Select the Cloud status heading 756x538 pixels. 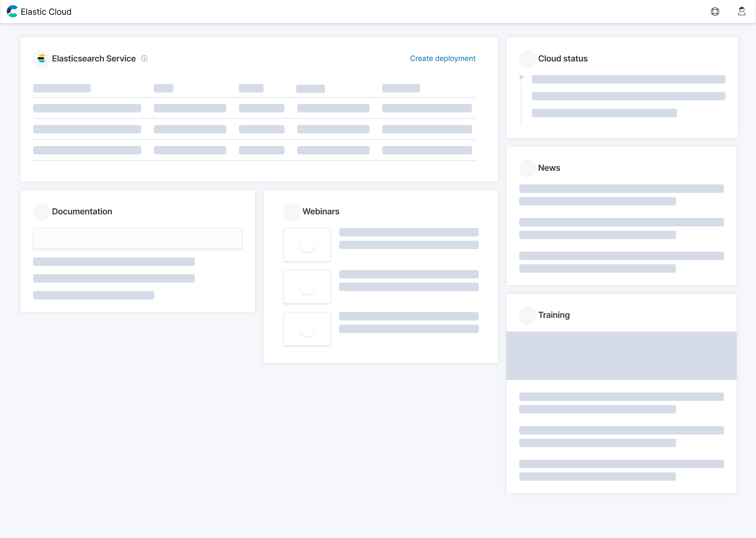coord(563,59)
